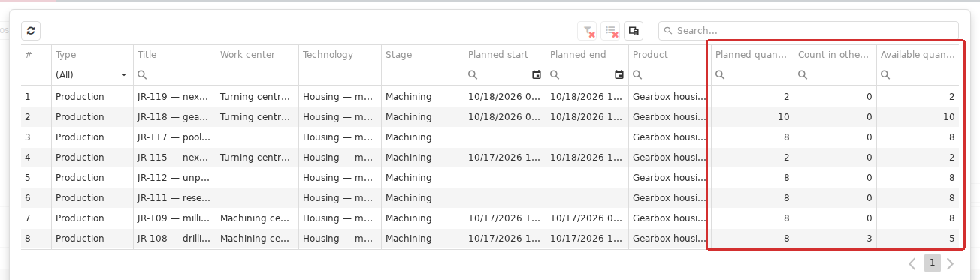Sort by the Work center column header
Viewport: 980px width, 280px height.
coord(257,55)
